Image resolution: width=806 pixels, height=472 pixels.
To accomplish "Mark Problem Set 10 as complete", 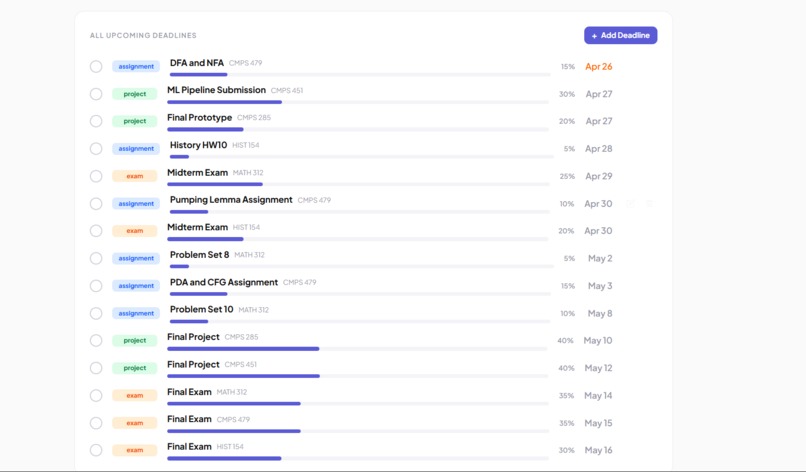I will [x=96, y=313].
